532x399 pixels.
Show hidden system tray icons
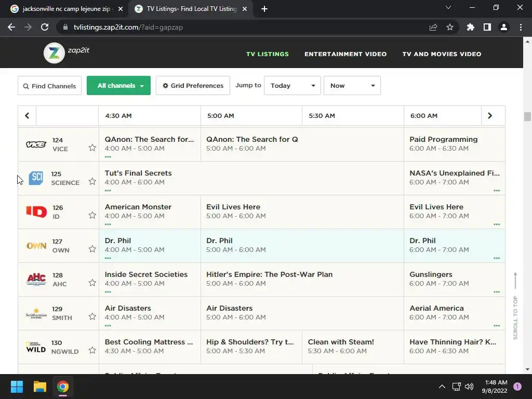(442, 387)
